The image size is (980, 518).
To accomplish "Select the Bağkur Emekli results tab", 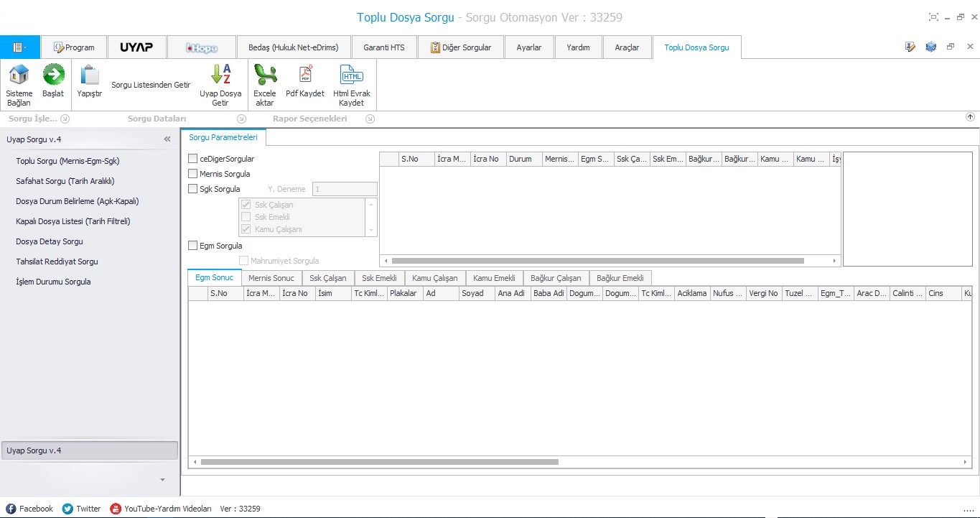I will tap(620, 278).
